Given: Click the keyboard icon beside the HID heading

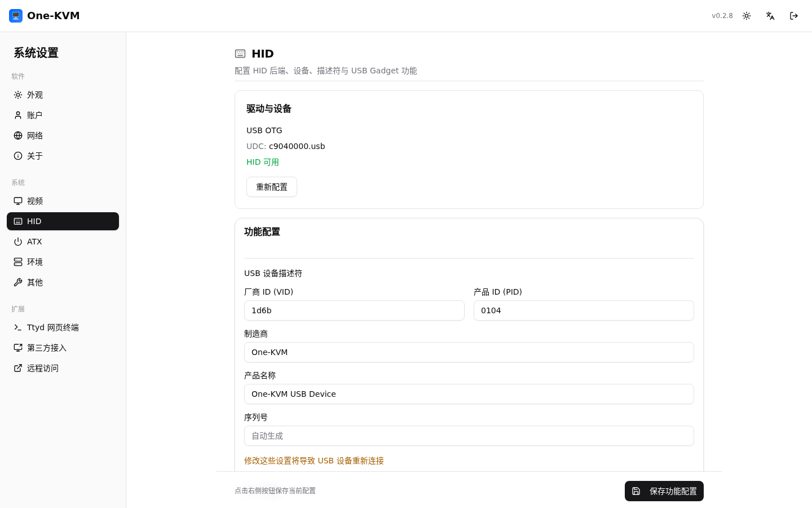Looking at the screenshot, I should click(x=240, y=54).
